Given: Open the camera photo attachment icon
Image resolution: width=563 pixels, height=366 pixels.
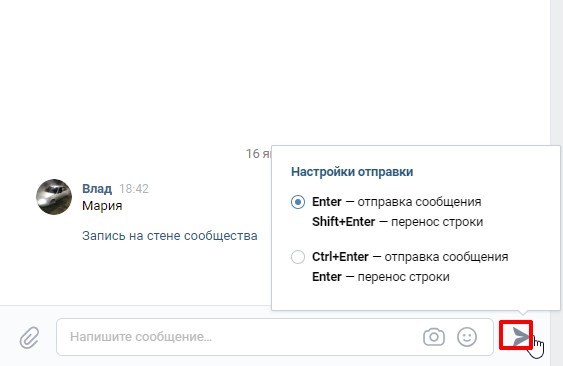Looking at the screenshot, I should click(434, 337).
